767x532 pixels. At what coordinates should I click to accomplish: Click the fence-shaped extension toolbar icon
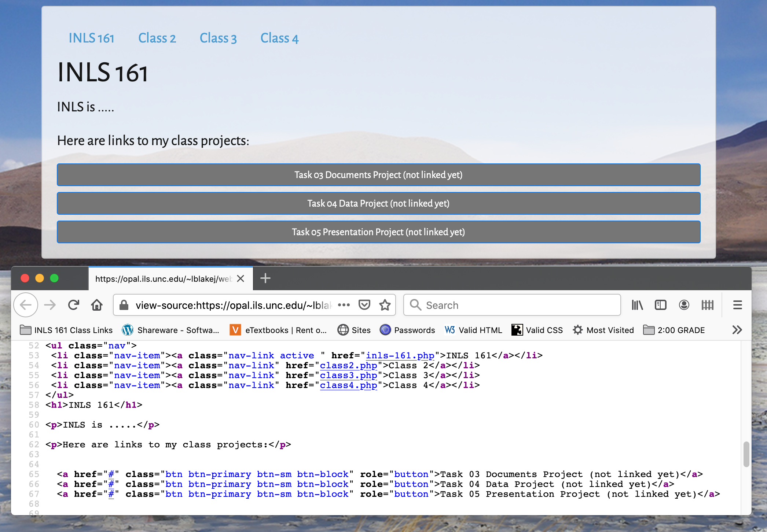pos(708,305)
